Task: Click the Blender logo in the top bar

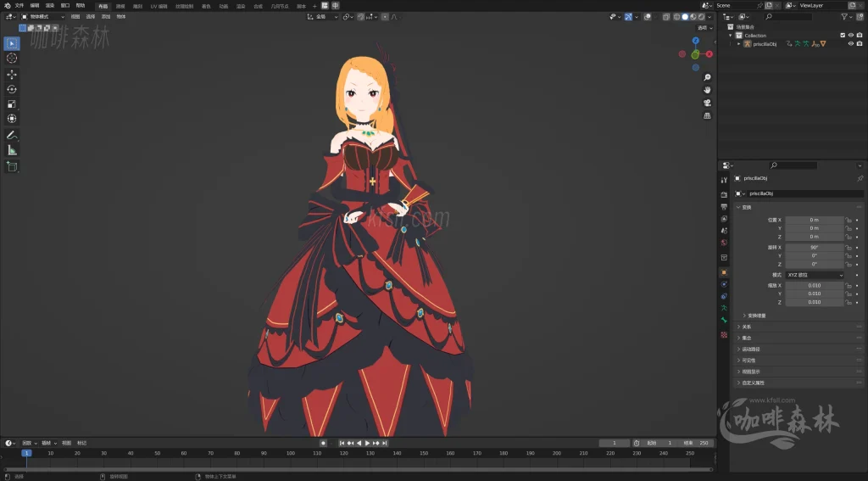Action: [x=7, y=6]
